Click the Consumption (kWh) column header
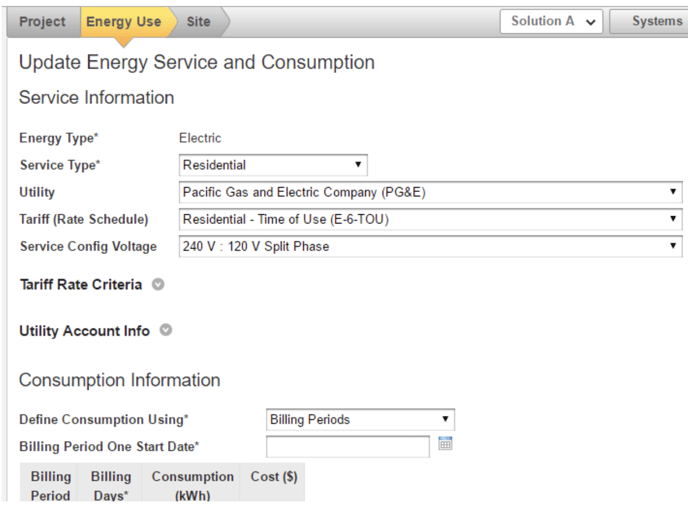 [x=192, y=486]
